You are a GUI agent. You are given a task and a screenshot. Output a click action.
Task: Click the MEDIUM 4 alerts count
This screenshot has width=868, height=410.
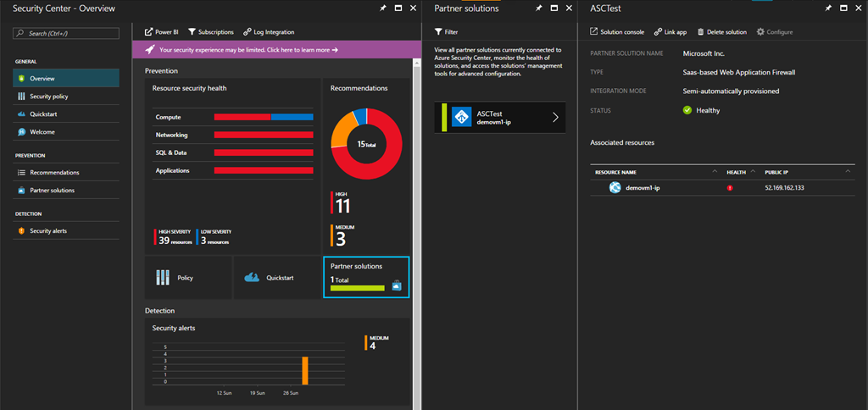coord(376,342)
